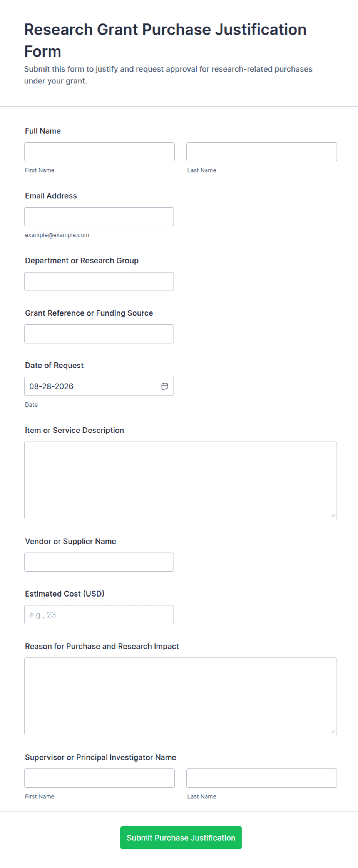Click the Estimated Cost (USD) label
This screenshot has height=868, width=358.
point(65,594)
